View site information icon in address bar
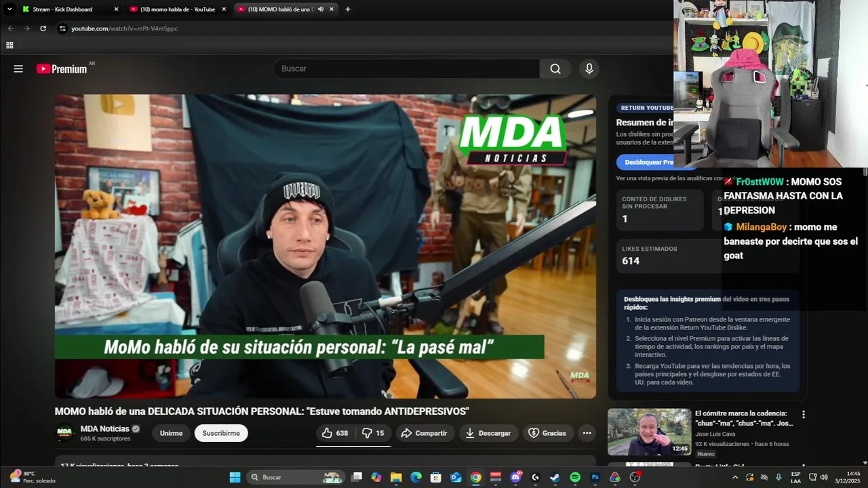Image resolution: width=868 pixels, height=488 pixels. (x=62, y=28)
